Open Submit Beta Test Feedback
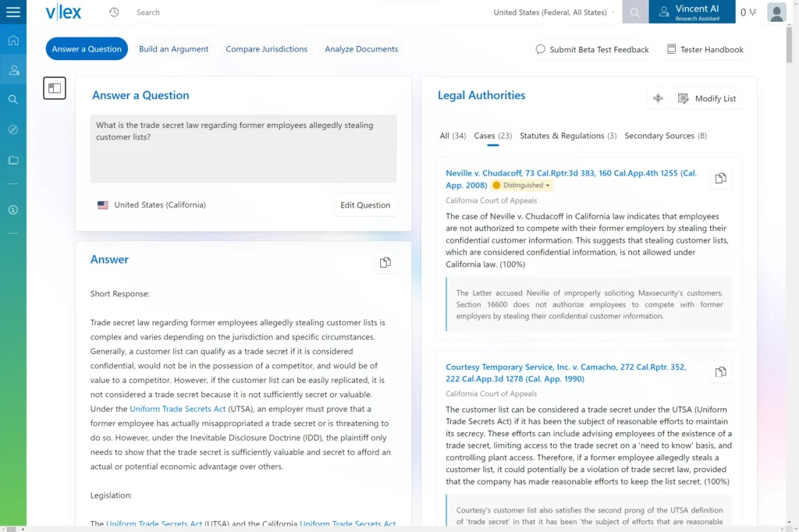The height and width of the screenshot is (532, 799). 592,49
